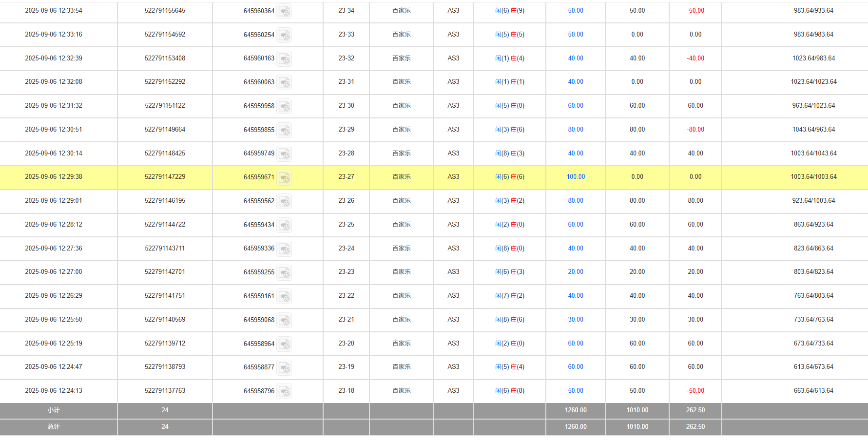The image size is (868, 442).
Task: Click video icon for game 645959161
Action: click(284, 296)
